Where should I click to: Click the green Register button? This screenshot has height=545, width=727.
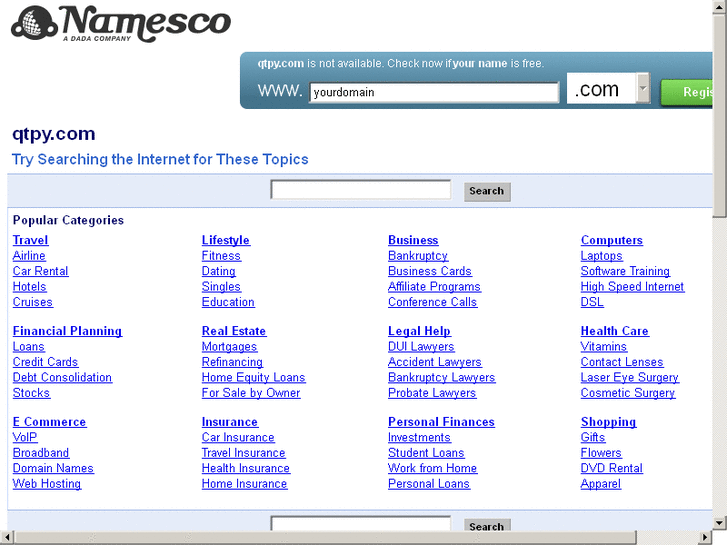(687, 92)
